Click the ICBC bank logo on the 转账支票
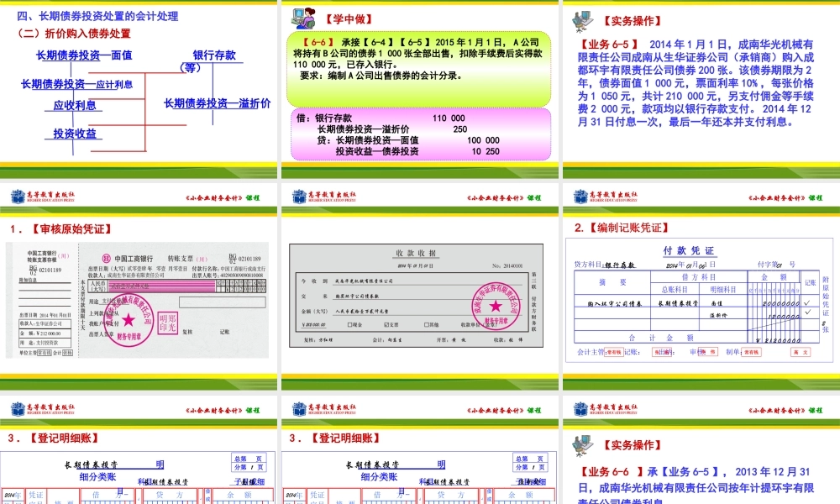Screen dimensions: 840x504 (106, 258)
